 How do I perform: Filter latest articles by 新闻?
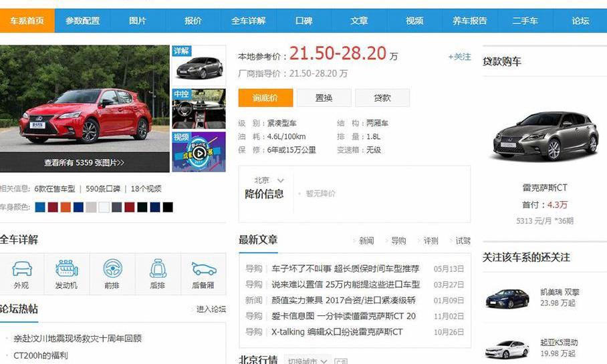[x=366, y=241]
